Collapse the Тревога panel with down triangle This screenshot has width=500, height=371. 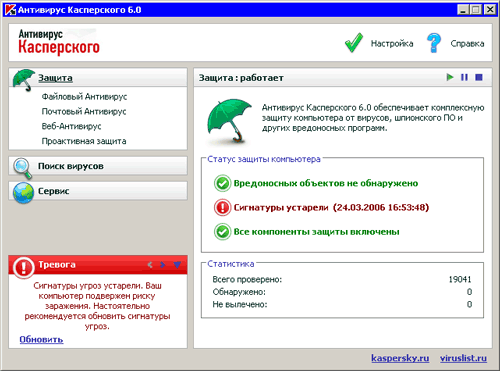tap(177, 265)
